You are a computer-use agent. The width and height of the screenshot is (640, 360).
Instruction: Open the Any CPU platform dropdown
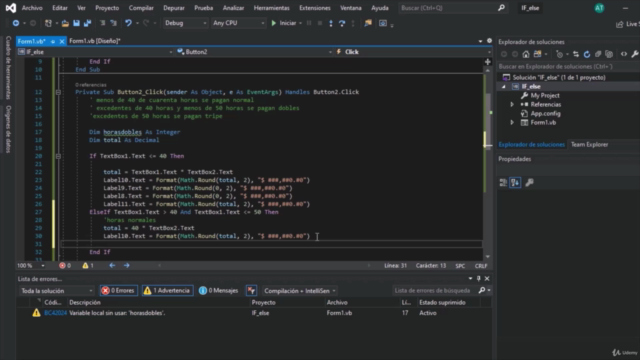coord(238,23)
